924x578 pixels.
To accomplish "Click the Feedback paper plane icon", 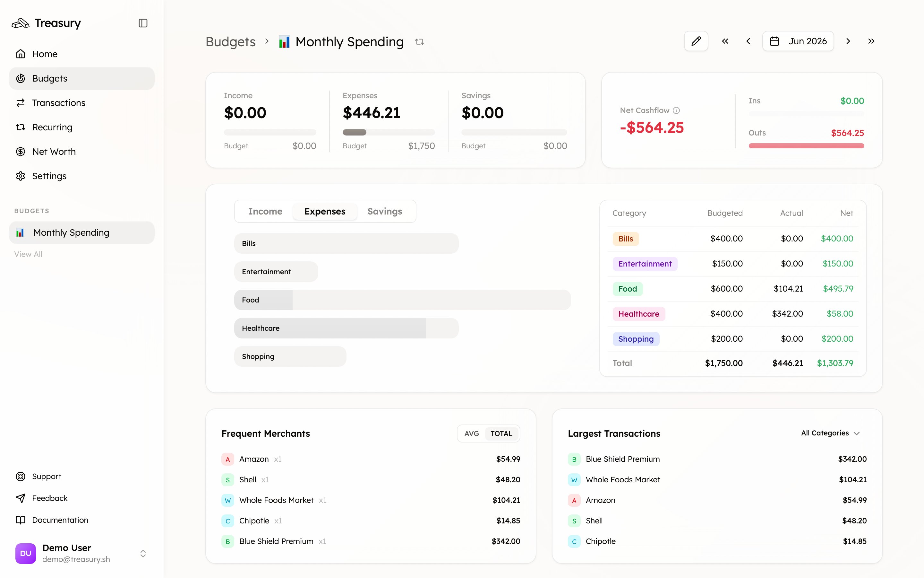I will (21, 498).
